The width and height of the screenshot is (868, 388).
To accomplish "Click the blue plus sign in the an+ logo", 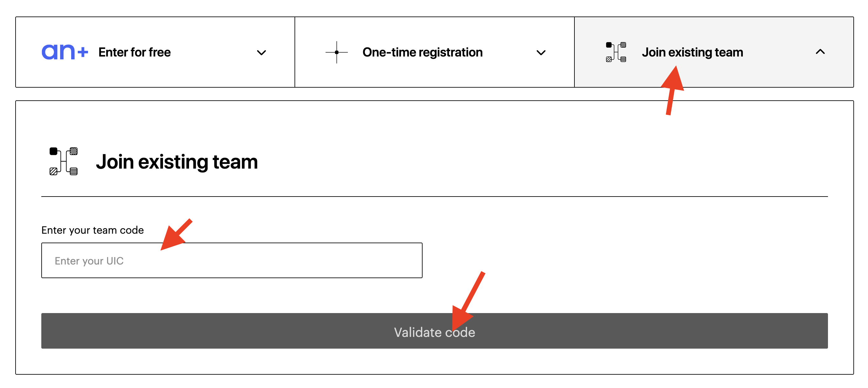I will 83,52.
